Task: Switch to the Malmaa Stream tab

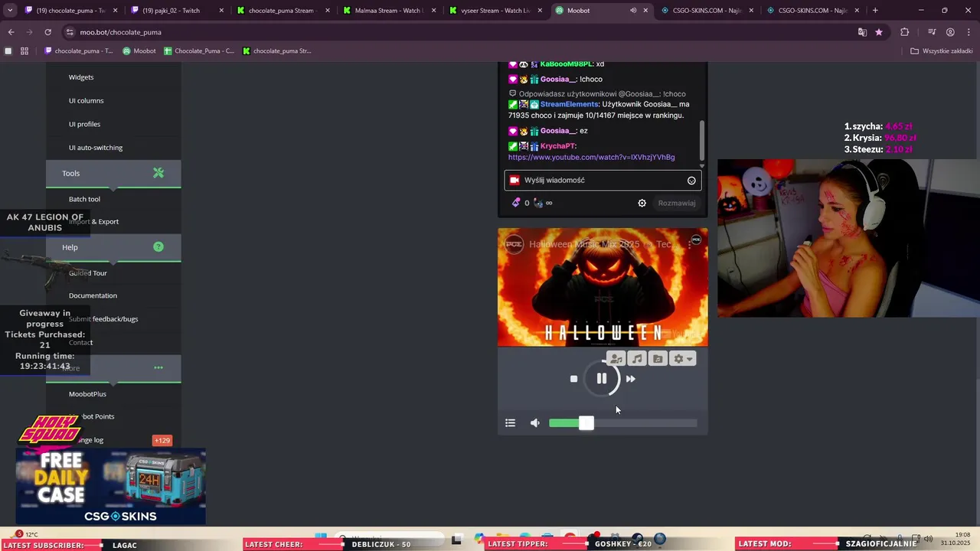Action: click(x=389, y=11)
